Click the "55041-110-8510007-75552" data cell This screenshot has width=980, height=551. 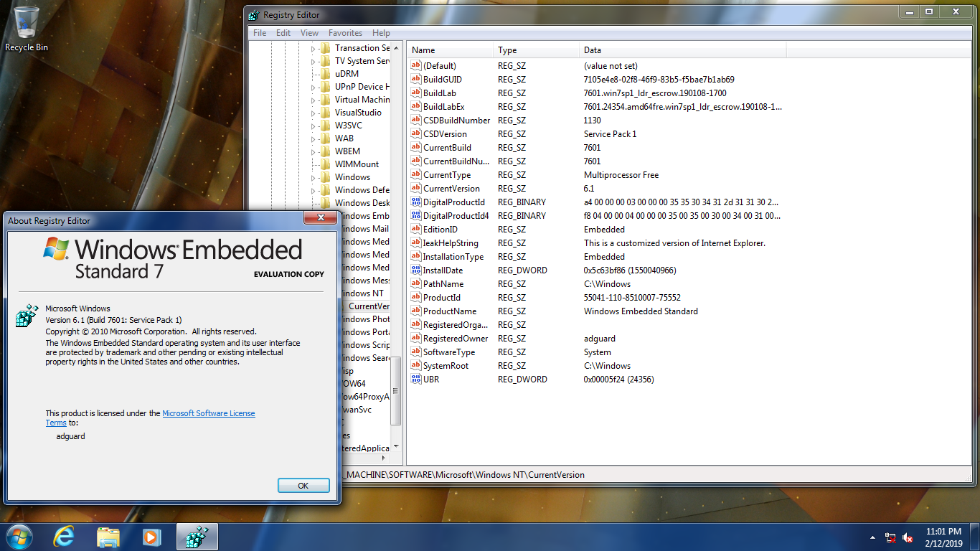point(632,297)
